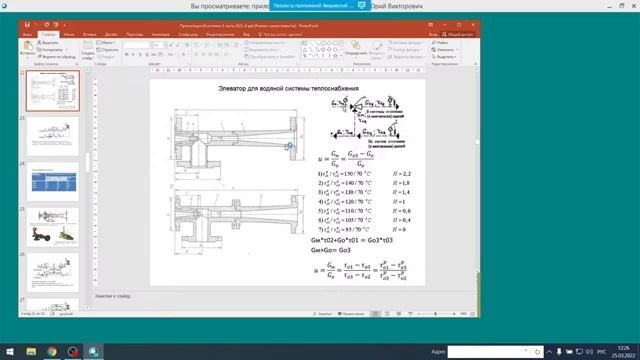Open Shape Fill (Заливка фигуры) dropdown
The height and width of the screenshot is (360, 640).
pos(405,42)
